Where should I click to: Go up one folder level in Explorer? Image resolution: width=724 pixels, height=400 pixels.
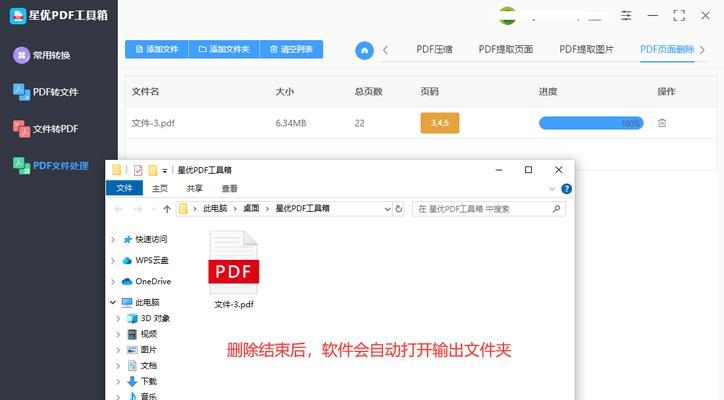[x=167, y=209]
